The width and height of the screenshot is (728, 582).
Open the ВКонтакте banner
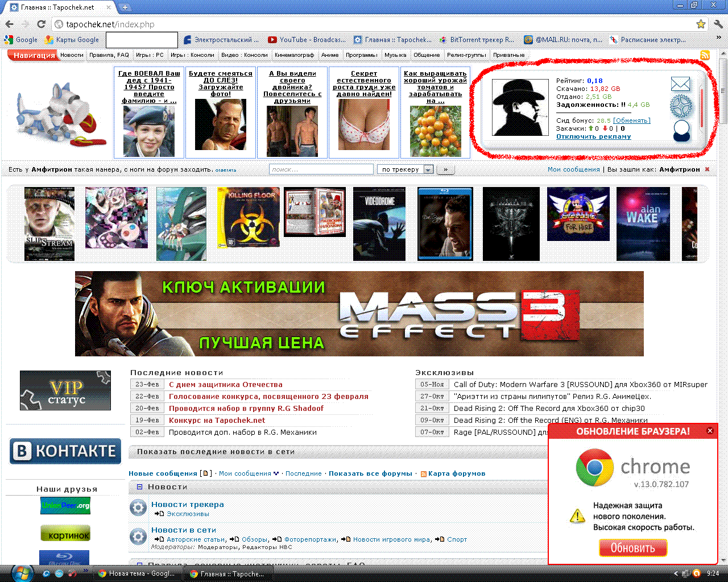coord(65,451)
